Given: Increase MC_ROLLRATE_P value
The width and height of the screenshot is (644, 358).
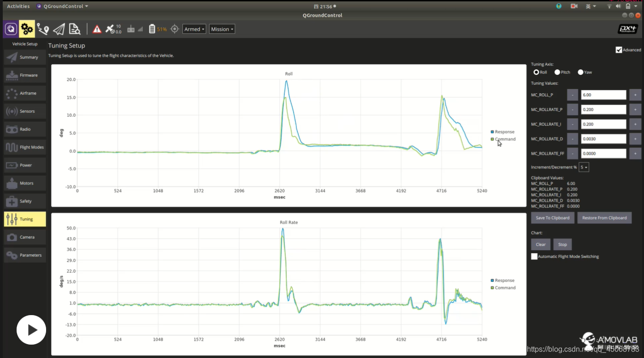Looking at the screenshot, I should tap(635, 110).
